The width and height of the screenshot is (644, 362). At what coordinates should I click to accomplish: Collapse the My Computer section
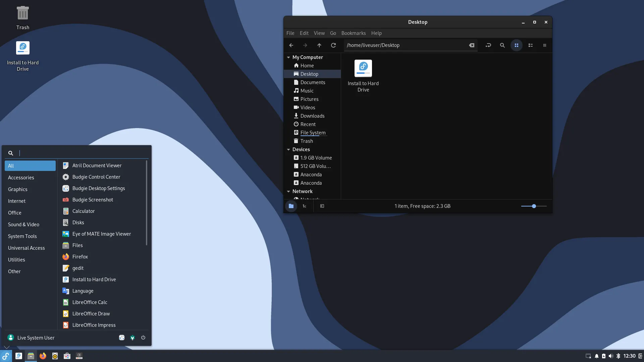[288, 57]
